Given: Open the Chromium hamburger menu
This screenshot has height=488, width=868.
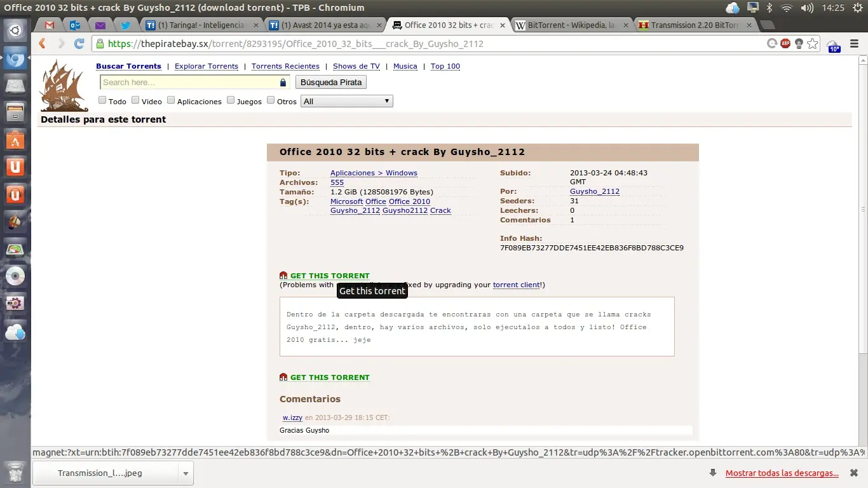Looking at the screenshot, I should 854,44.
